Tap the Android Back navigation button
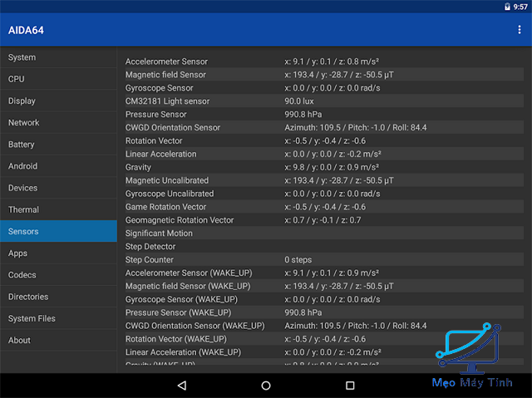Screen dimensions: 532x398 [x=182, y=386]
